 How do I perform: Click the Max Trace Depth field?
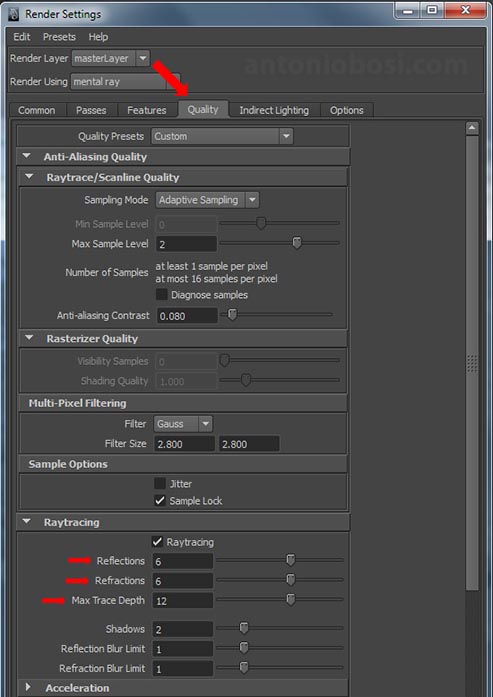[x=183, y=601]
